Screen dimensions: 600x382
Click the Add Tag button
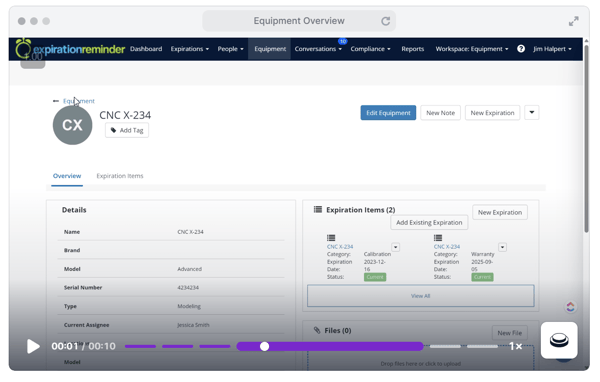point(127,130)
